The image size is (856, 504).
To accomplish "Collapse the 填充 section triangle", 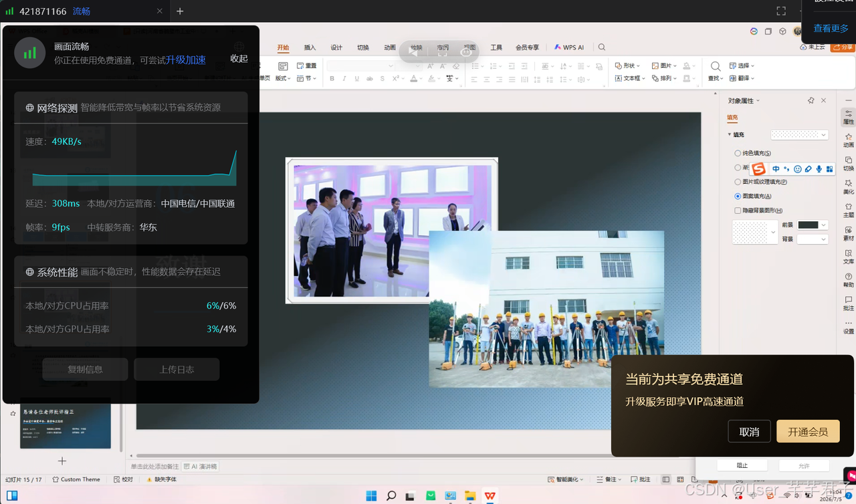I will point(730,135).
